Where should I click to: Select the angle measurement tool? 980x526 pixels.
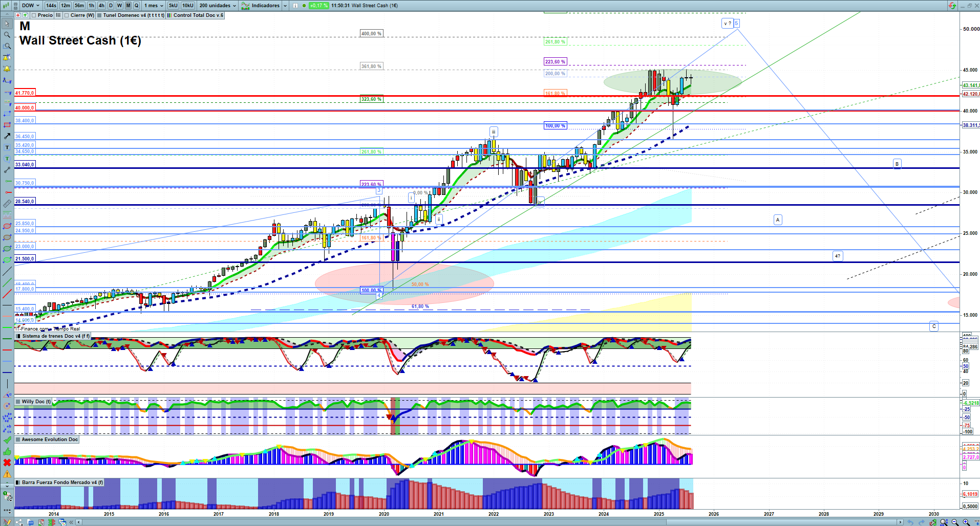coord(7,395)
